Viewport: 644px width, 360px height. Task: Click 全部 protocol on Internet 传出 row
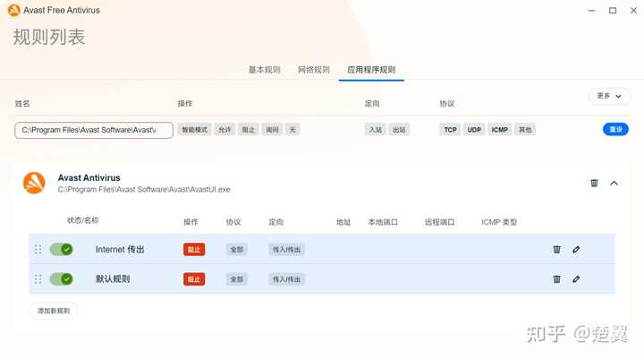[236, 249]
